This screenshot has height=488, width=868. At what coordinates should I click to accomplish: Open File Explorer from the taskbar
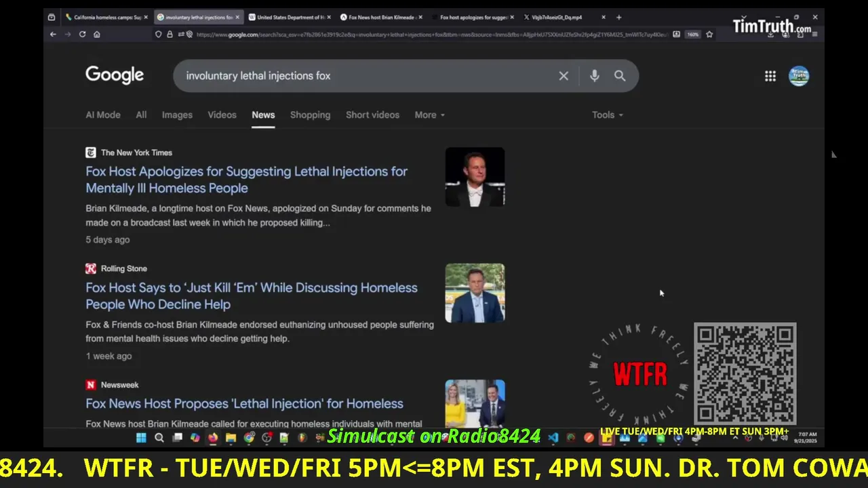(x=231, y=438)
